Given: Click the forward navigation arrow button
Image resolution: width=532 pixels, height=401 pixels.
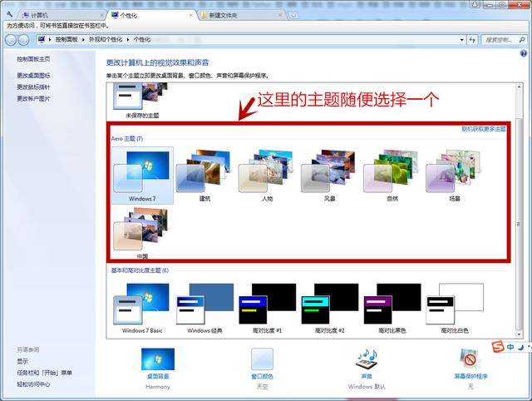Looking at the screenshot, I should pos(23,40).
